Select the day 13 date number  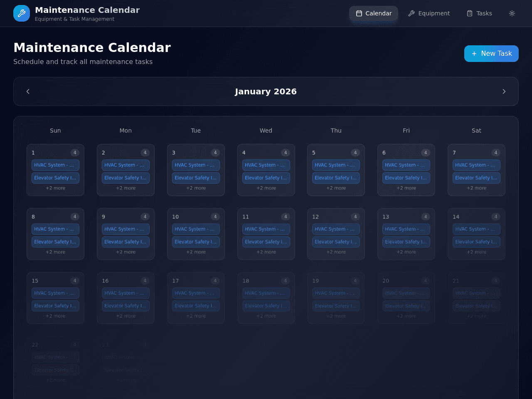[386, 217]
